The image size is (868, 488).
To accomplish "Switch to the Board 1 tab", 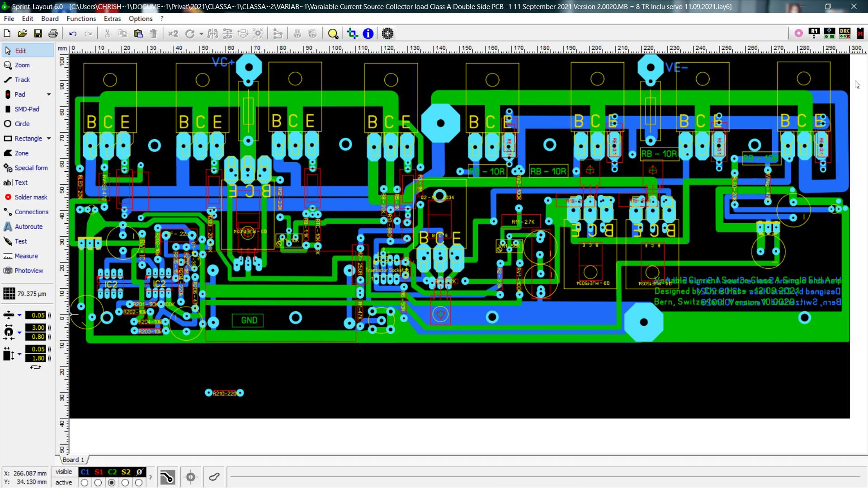I will [73, 460].
